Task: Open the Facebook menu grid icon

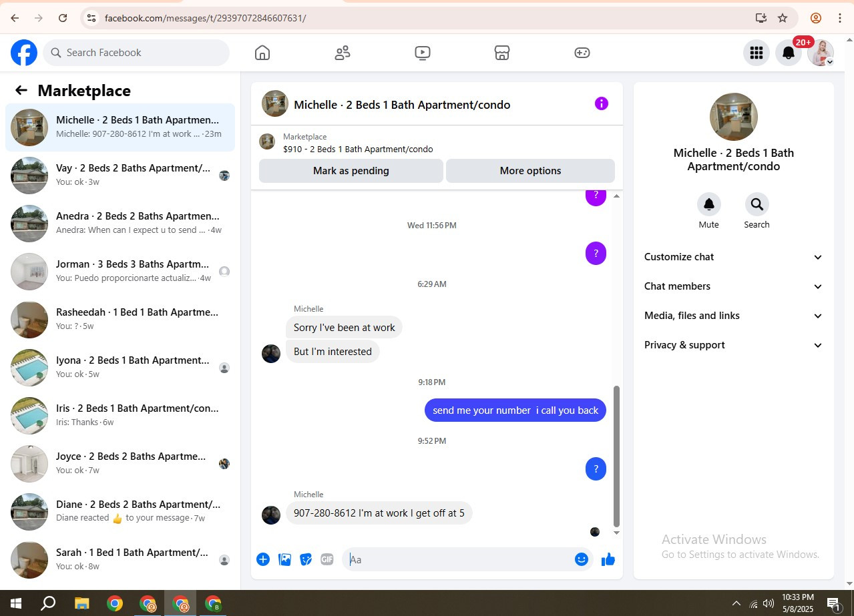Action: [757, 53]
